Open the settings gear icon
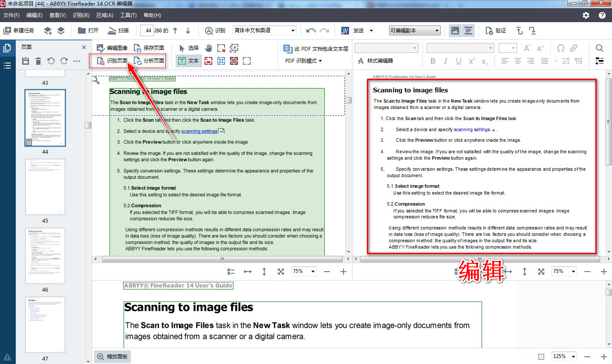 click(586, 15)
